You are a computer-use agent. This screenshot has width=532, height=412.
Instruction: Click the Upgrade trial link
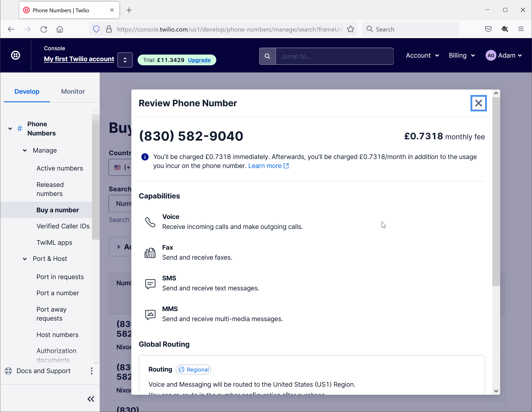point(199,60)
